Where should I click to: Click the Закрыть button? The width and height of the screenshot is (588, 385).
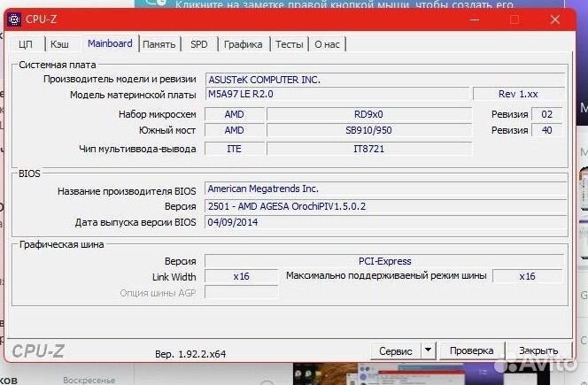point(538,350)
